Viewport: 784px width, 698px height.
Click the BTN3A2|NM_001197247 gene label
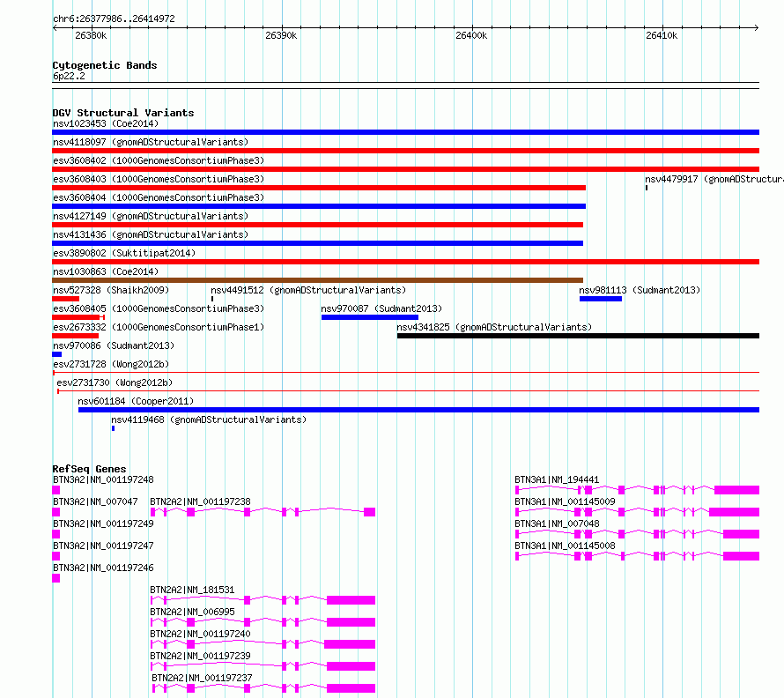coord(103,546)
